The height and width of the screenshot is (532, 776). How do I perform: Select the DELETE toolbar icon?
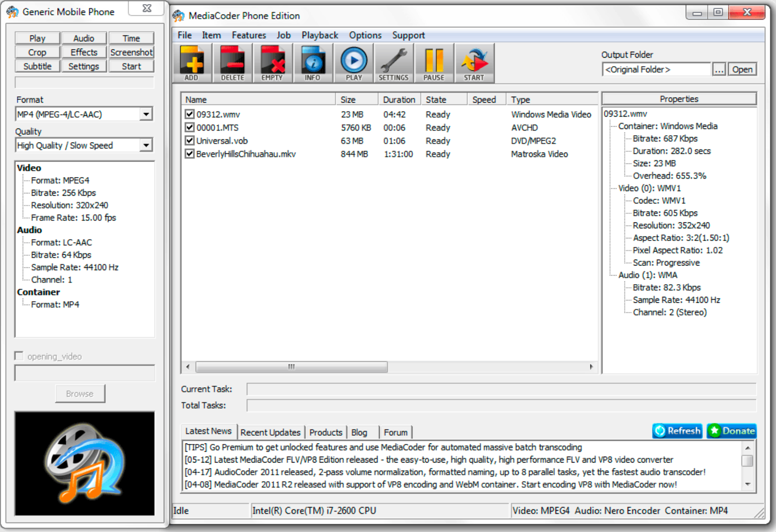pos(232,63)
